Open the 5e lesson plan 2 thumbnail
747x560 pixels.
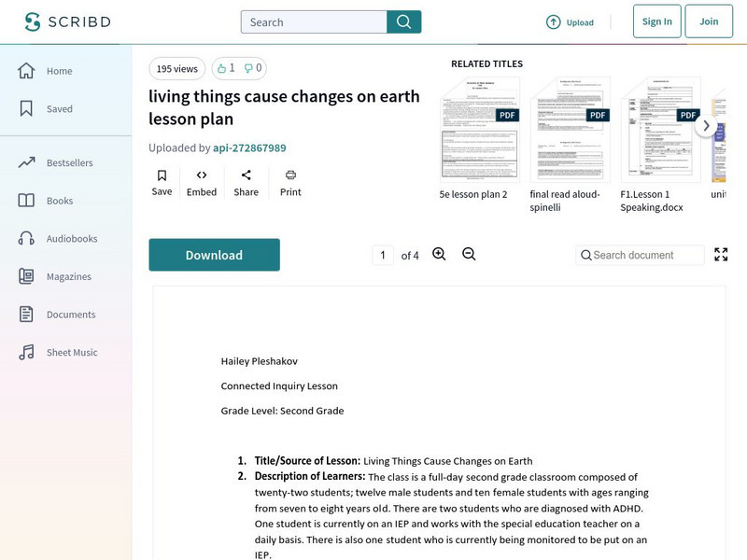480,131
